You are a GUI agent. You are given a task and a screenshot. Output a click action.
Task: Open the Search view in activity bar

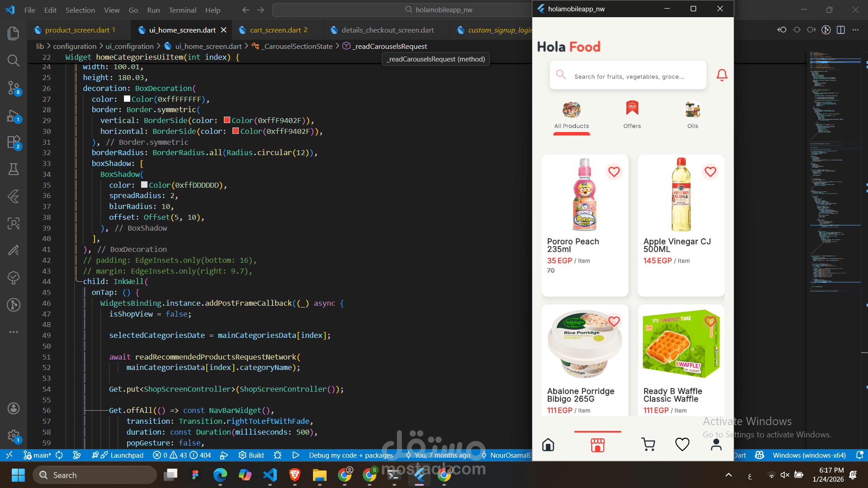click(14, 60)
